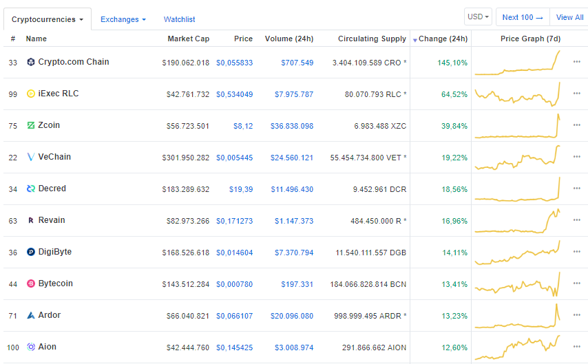Open more options for Zcoin row
The width and height of the screenshot is (588, 364).
click(x=577, y=125)
